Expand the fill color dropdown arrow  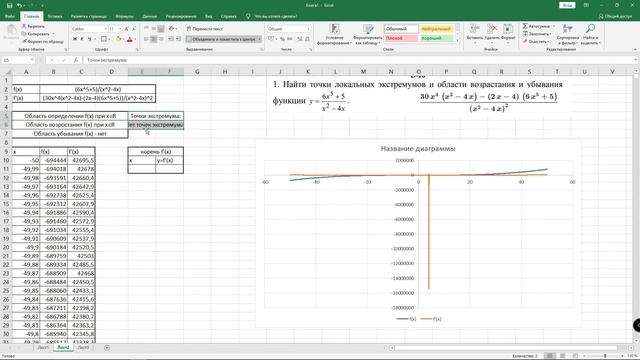[124, 39]
